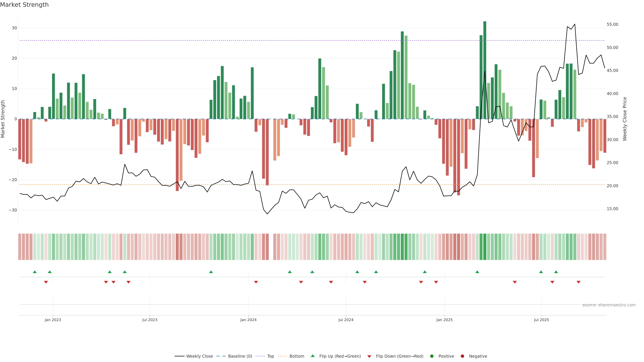Click the green Positive circle in legend
Screen dimensions: 644x362
click(432, 356)
